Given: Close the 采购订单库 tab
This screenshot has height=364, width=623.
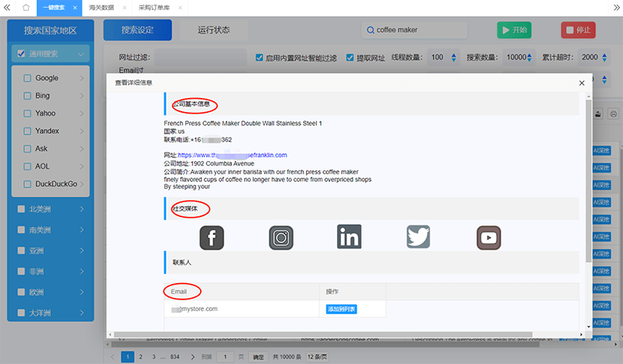Looking at the screenshot, I should [x=180, y=8].
